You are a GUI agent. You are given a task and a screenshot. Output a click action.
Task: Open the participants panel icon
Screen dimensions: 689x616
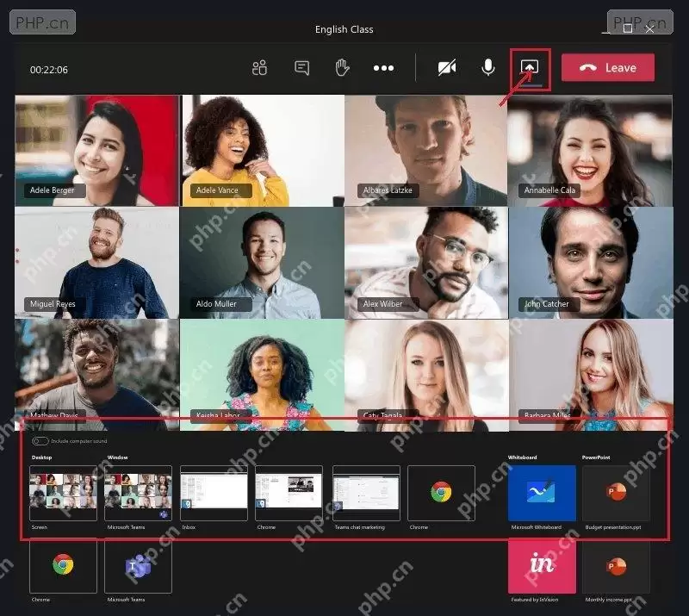[x=260, y=68]
